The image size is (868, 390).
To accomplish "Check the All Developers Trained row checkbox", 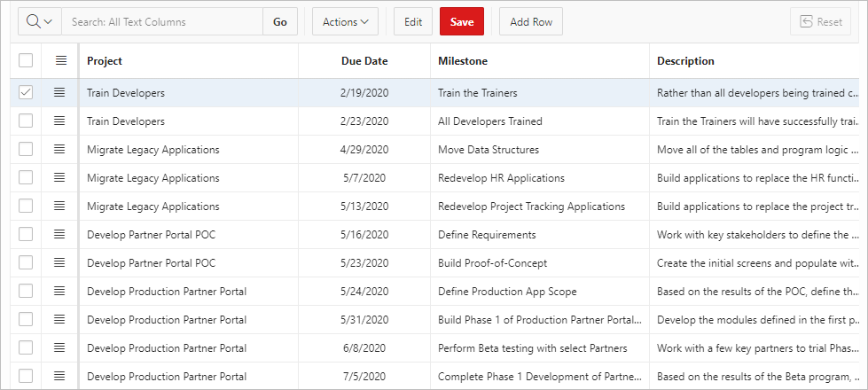I will tap(26, 121).
